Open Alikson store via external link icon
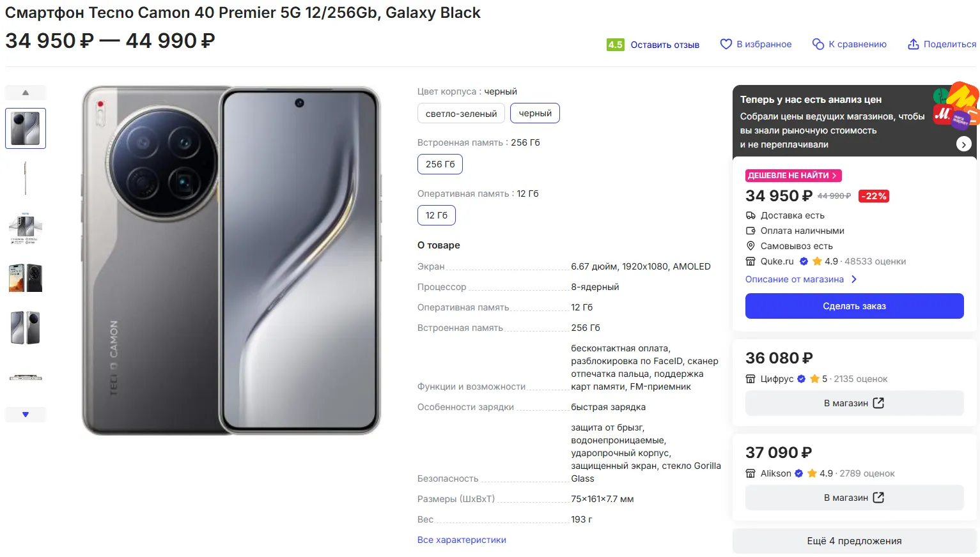 point(878,498)
